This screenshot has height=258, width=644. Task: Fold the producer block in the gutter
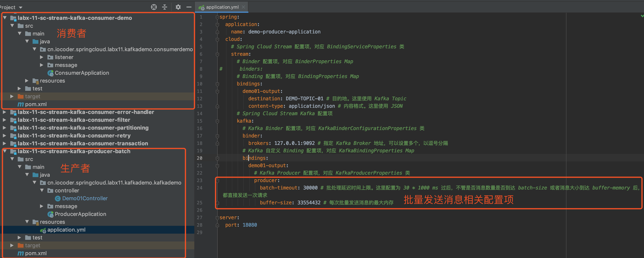coord(217,180)
